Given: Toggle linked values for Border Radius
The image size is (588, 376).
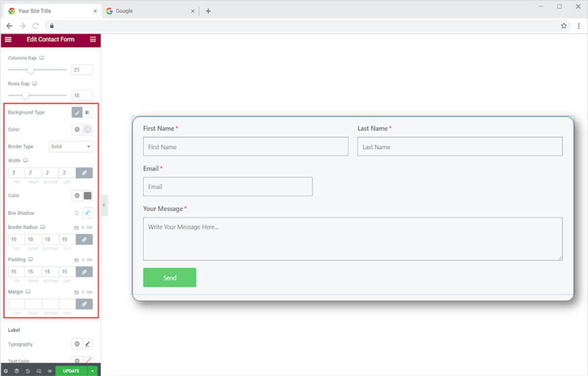Looking at the screenshot, I should tap(84, 239).
